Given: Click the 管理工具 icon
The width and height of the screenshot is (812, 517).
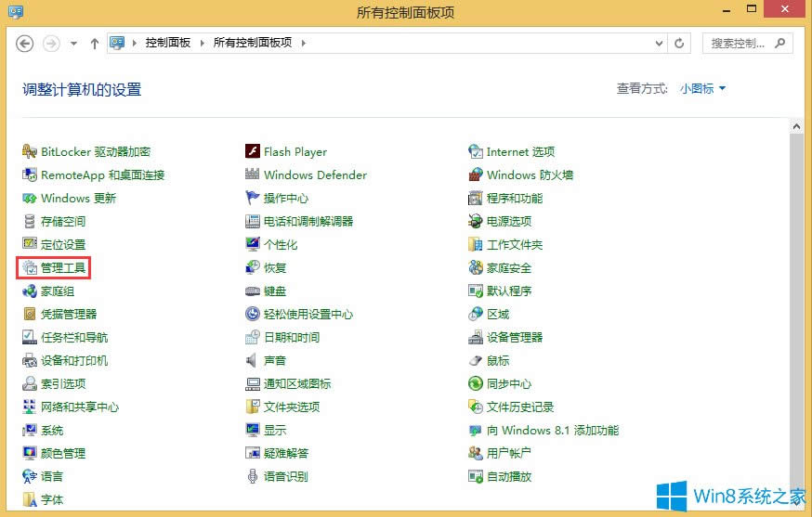Looking at the screenshot, I should [30, 268].
